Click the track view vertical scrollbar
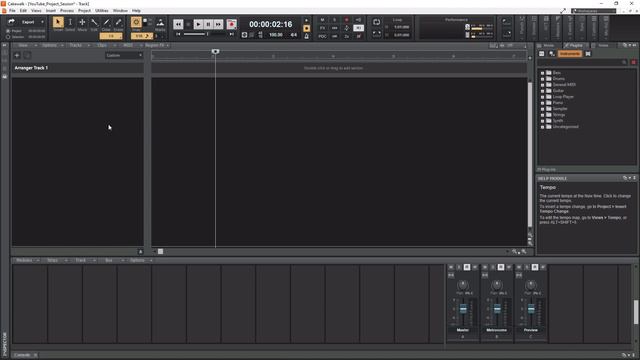Screen dimensions: 640x360 point(530,154)
